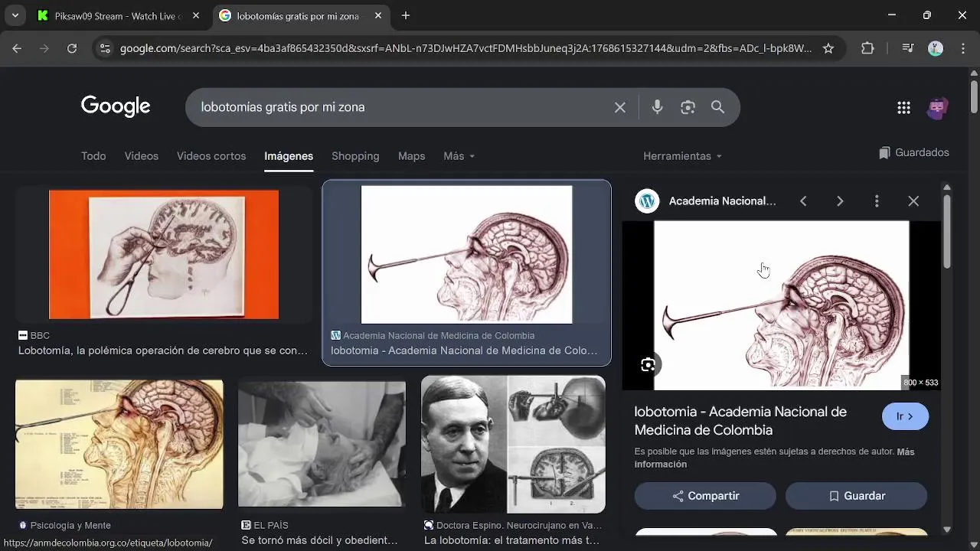Open the tab search dropdown arrow
Screen dimensions: 980x551
coord(15,15)
